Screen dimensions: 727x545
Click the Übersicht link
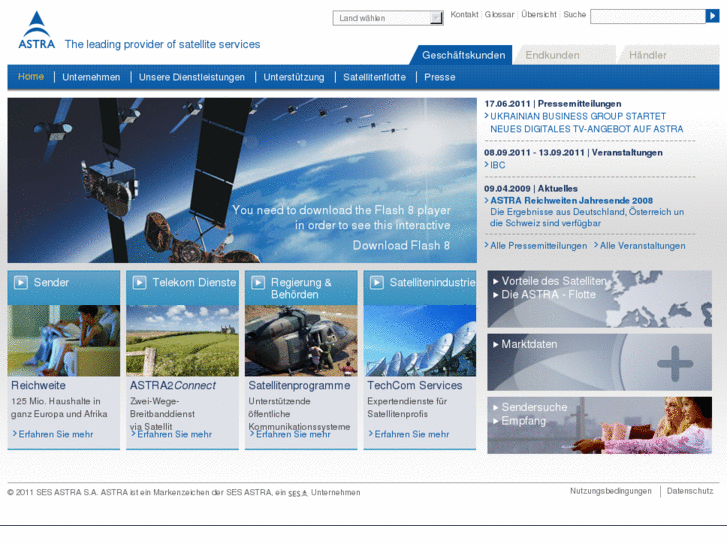pyautogui.click(x=539, y=14)
